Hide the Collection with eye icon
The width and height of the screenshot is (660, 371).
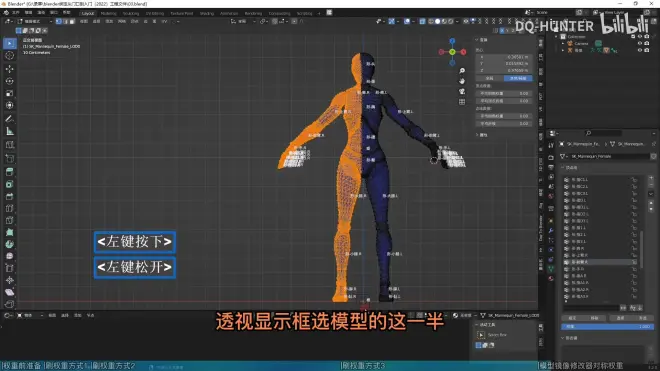tap(640, 37)
